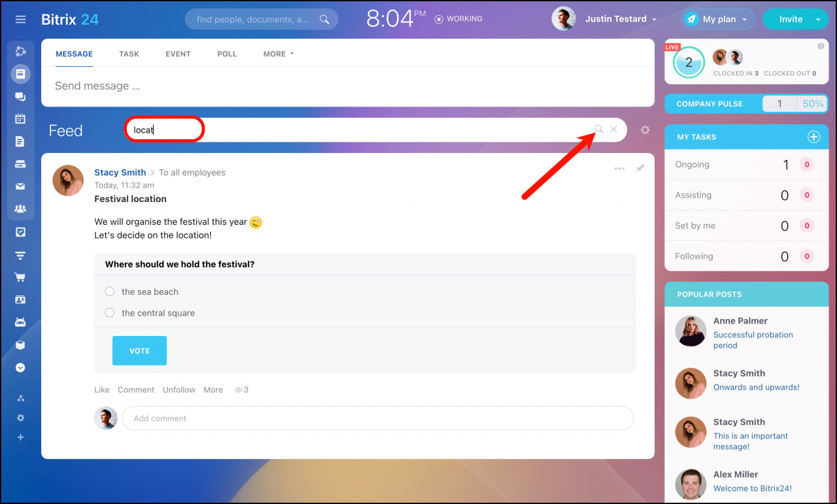Open sidebar settings gear icon
This screenshot has height=504, width=837.
[x=20, y=418]
